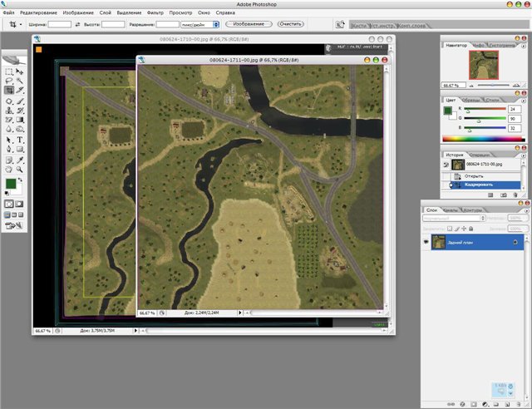This screenshot has width=532, height=409.
Task: Click Jump to ImageReady button
Action: tap(13, 225)
